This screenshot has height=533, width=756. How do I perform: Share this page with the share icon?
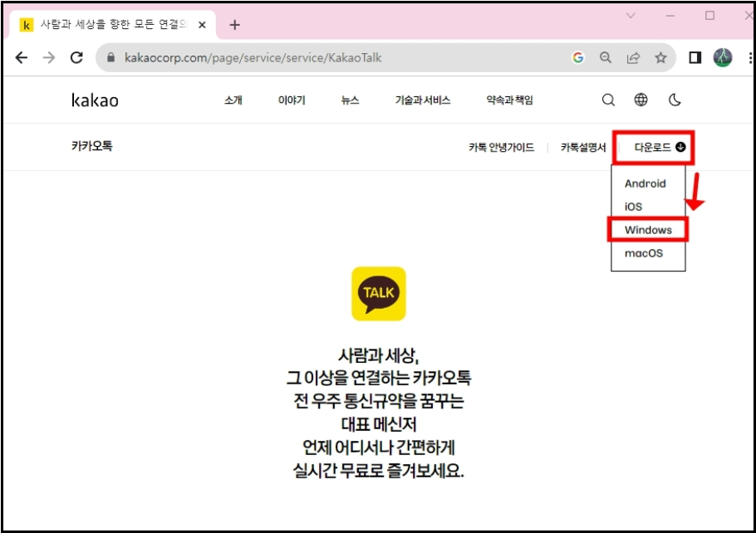[x=633, y=58]
